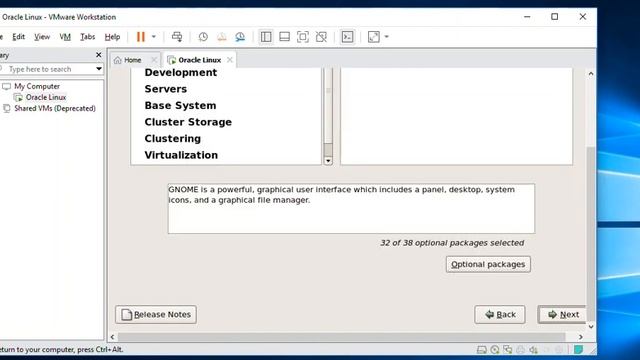Open the Edit menu
The width and height of the screenshot is (640, 360).
pyautogui.click(x=18, y=37)
